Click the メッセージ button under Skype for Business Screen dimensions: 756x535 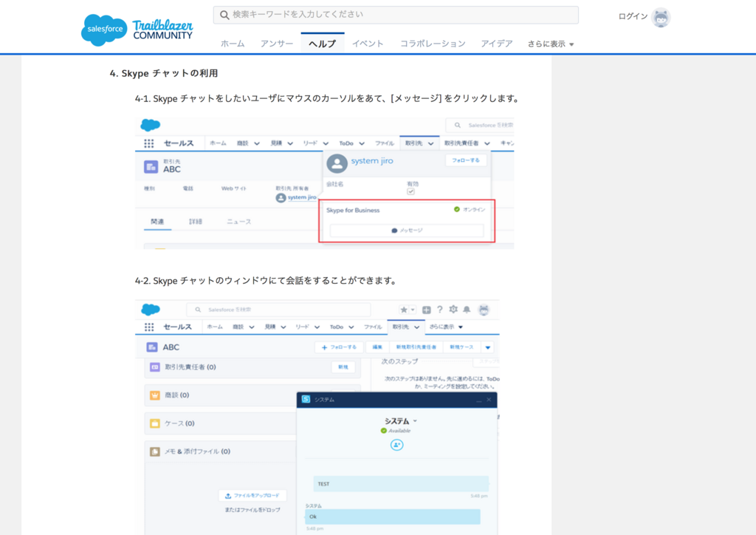407,231
